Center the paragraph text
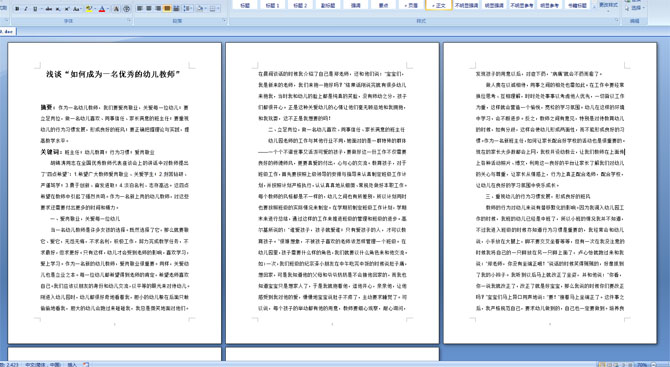 (149, 8)
